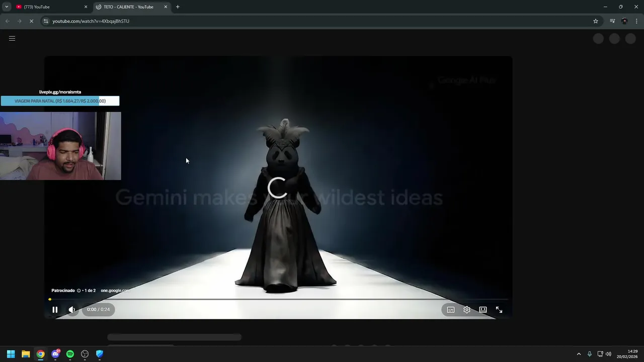Switch the player to theater mode
Image resolution: width=644 pixels, height=362 pixels.
point(483,310)
